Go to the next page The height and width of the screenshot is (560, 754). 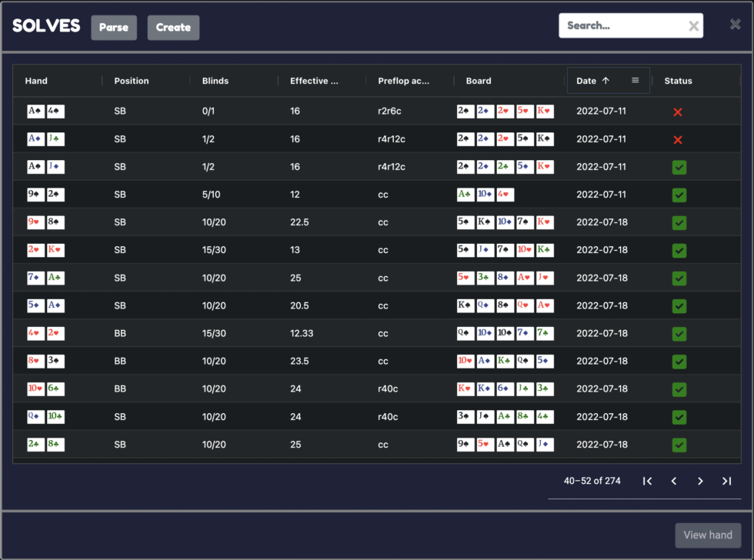click(x=700, y=481)
